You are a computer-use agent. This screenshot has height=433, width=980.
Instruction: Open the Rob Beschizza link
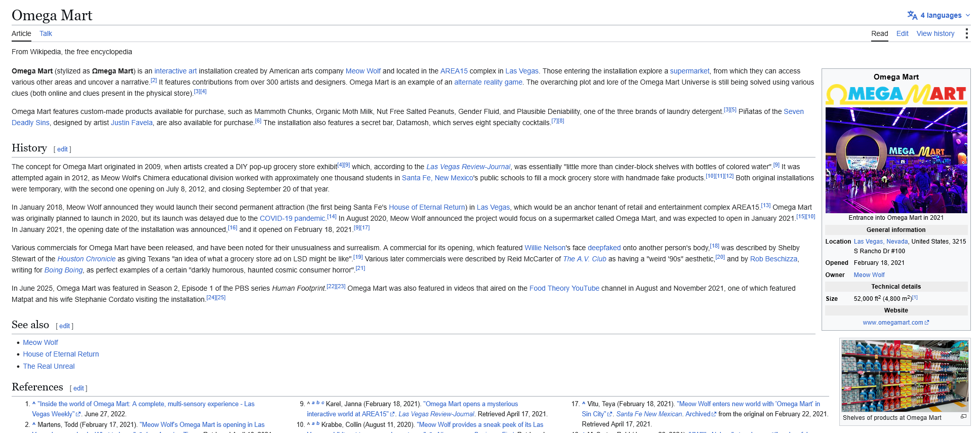pos(773,259)
